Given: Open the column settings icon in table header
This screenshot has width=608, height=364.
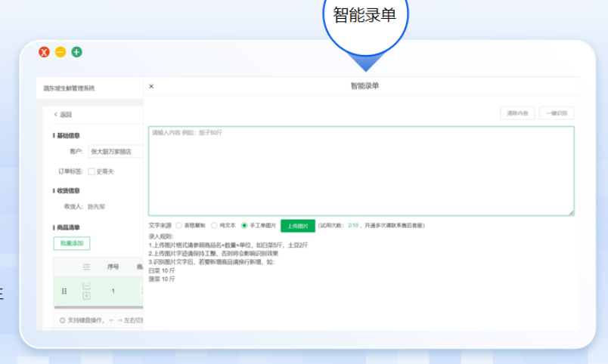Looking at the screenshot, I should pos(87,267).
